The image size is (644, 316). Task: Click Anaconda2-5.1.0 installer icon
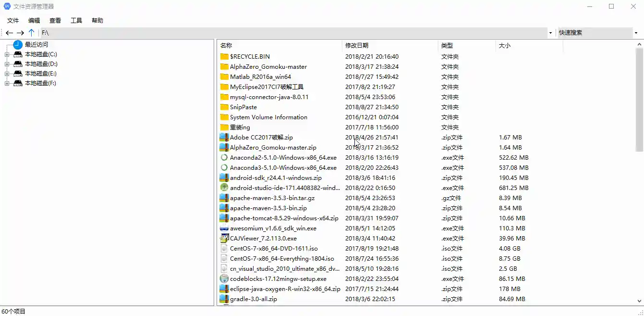(x=224, y=158)
